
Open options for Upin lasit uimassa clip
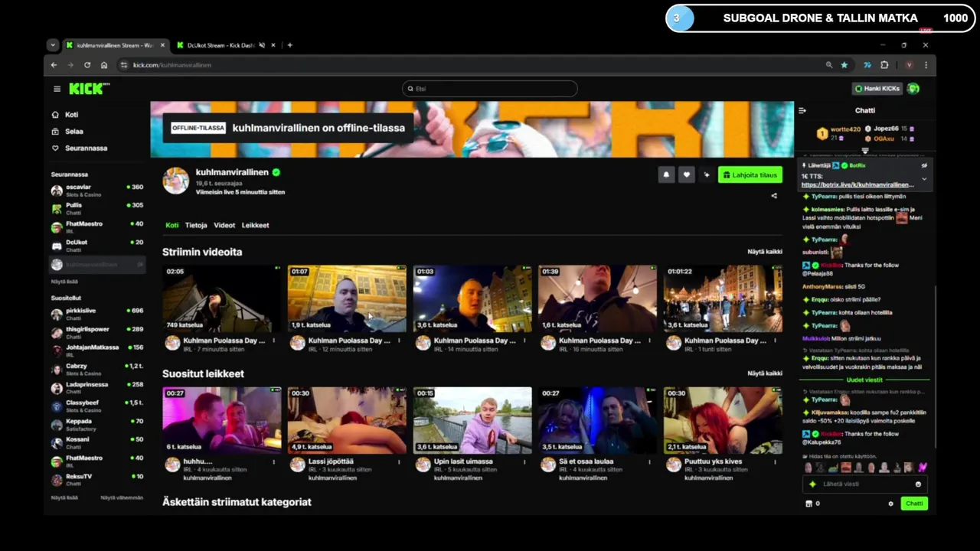pyautogui.click(x=524, y=461)
